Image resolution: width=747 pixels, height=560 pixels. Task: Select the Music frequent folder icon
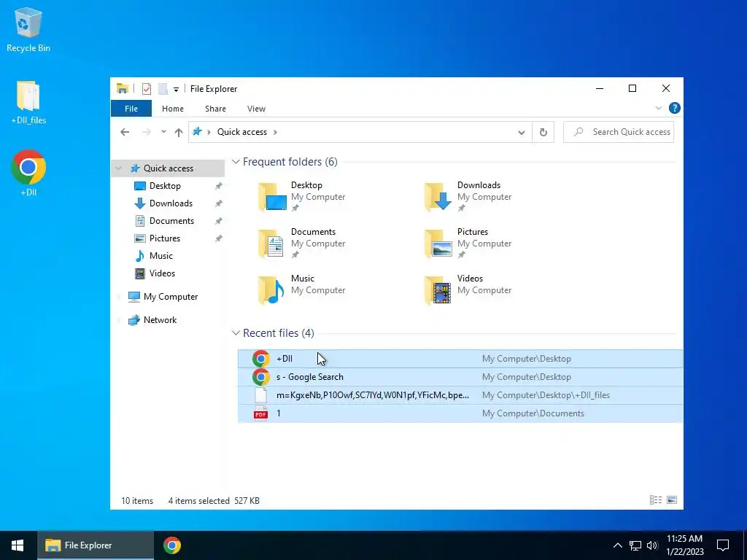272,289
